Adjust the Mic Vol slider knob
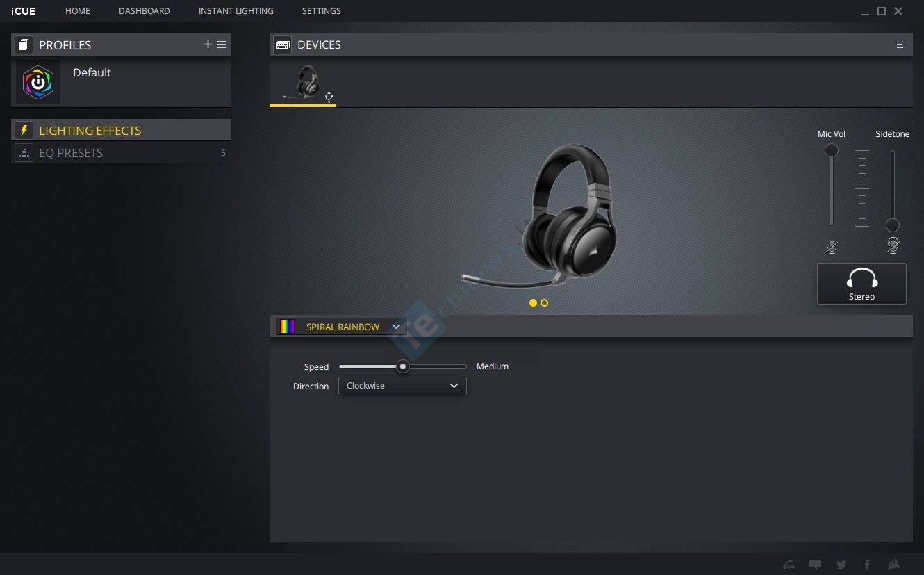The image size is (924, 575). click(832, 150)
